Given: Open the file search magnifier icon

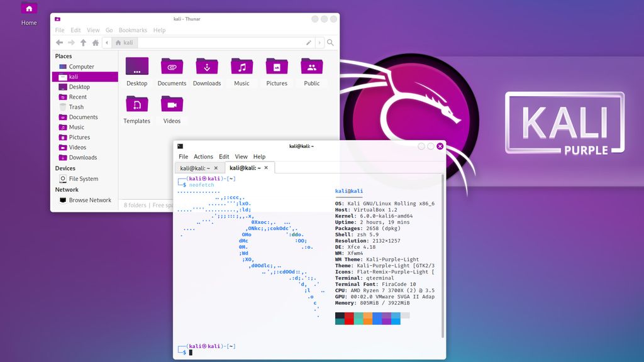Looking at the screenshot, I should [x=330, y=43].
